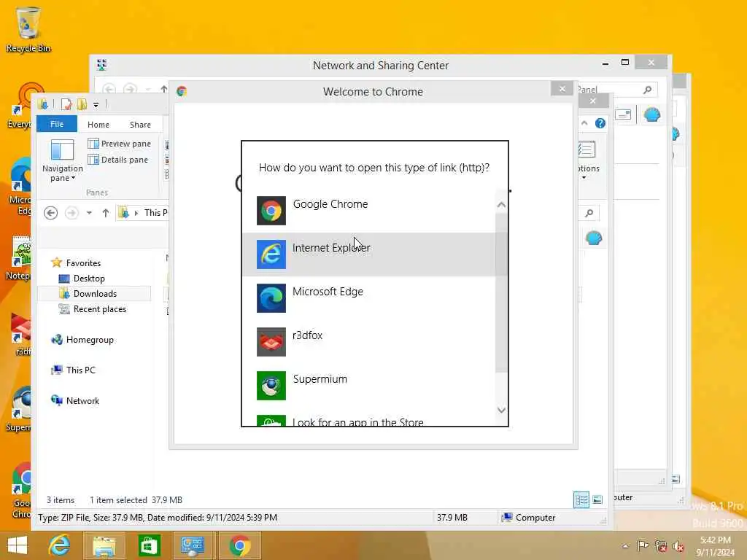This screenshot has width=747, height=560.
Task: Select Favorites in the navigation tree
Action: (76, 262)
